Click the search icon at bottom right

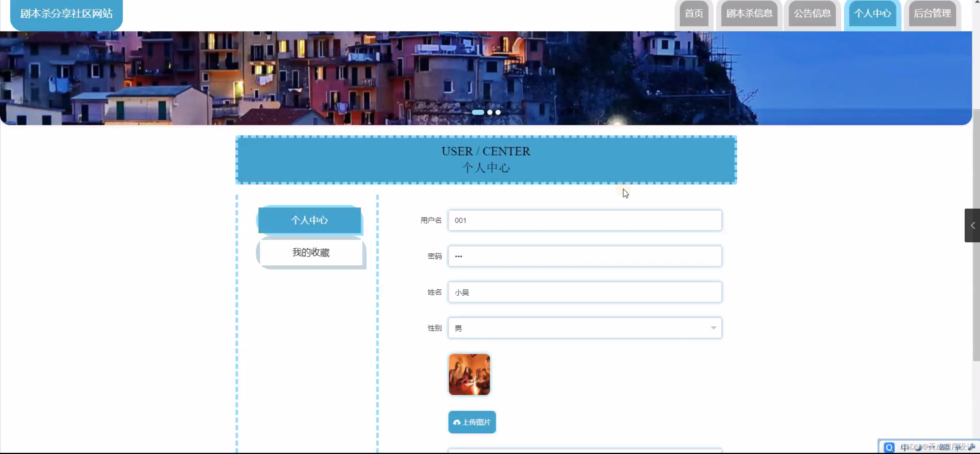(889, 447)
